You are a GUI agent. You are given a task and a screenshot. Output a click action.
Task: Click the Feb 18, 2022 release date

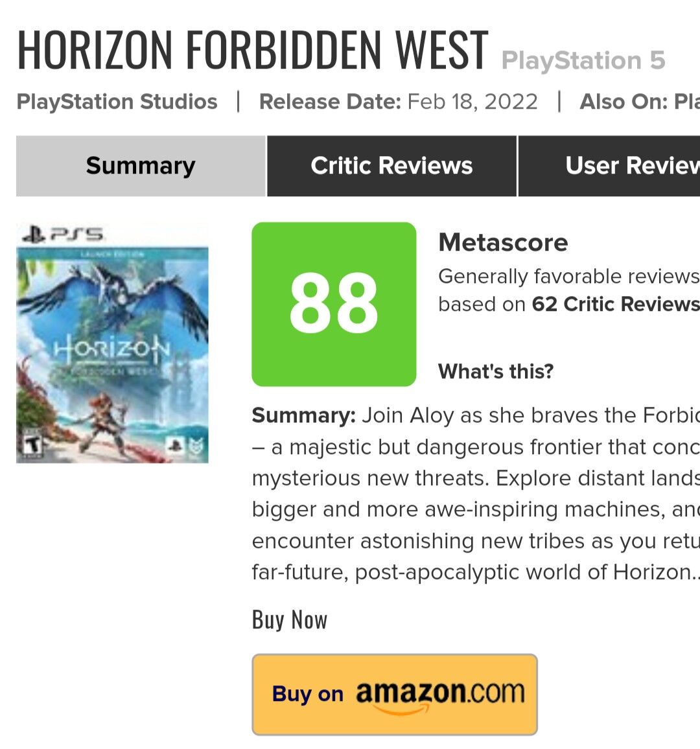point(472,102)
